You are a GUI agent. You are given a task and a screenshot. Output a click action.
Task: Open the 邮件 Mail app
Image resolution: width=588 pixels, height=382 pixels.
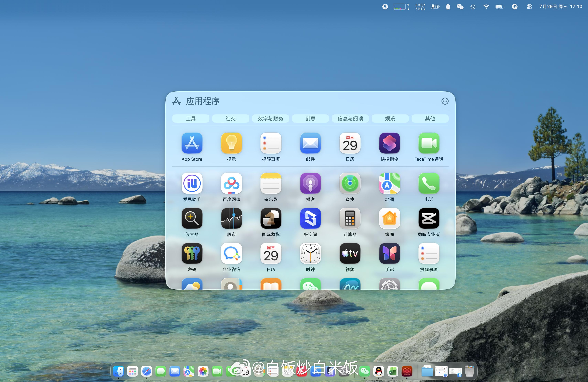[310, 143]
